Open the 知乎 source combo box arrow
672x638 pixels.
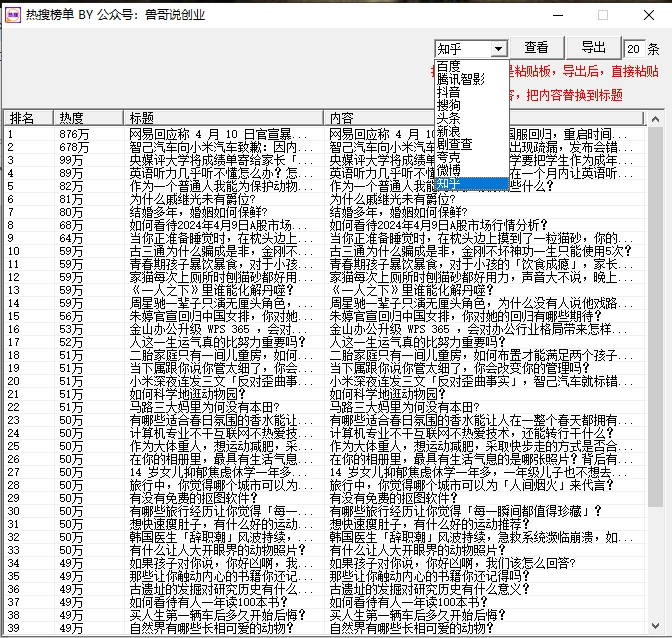coord(498,49)
